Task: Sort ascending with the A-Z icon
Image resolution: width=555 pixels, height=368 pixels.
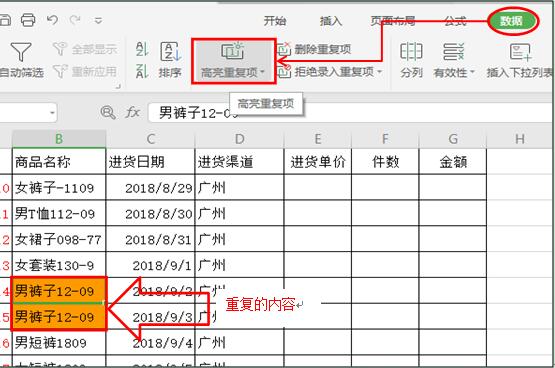Action: click(142, 49)
